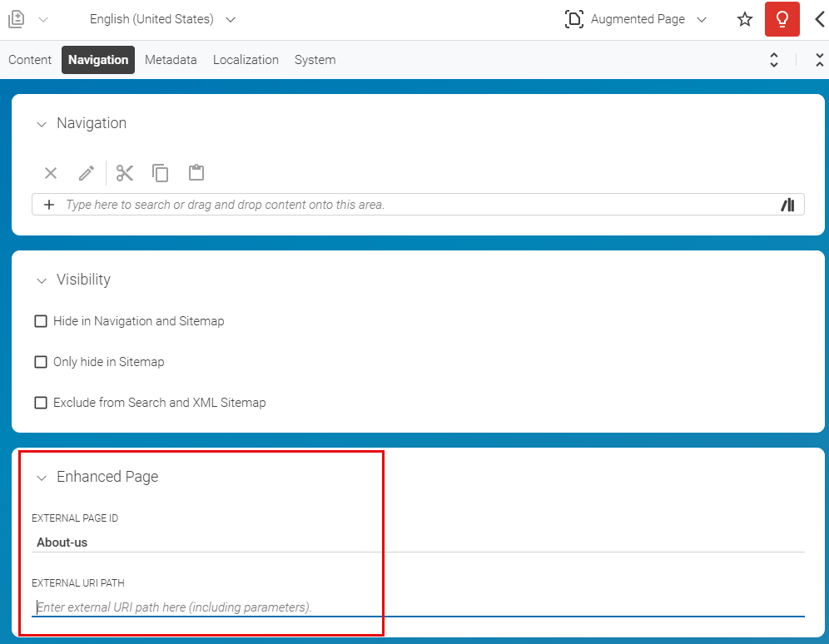Collapse the Enhanced Page section
Image resolution: width=829 pixels, height=644 pixels.
click(42, 477)
